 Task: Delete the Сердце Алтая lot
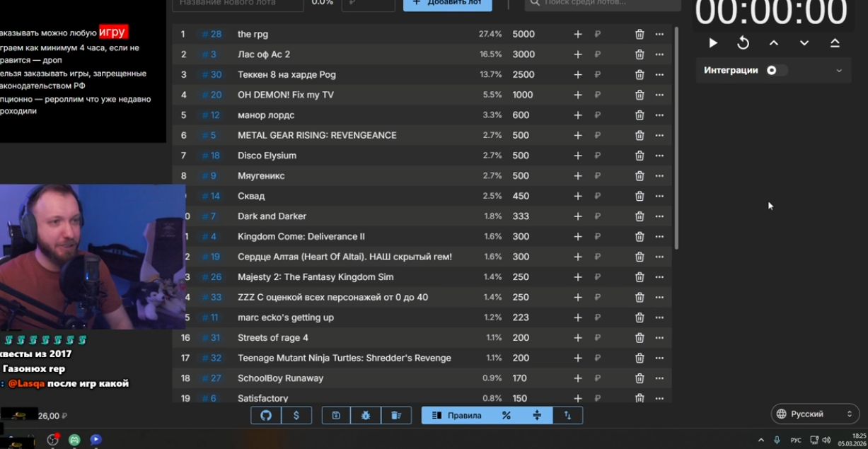tap(640, 257)
